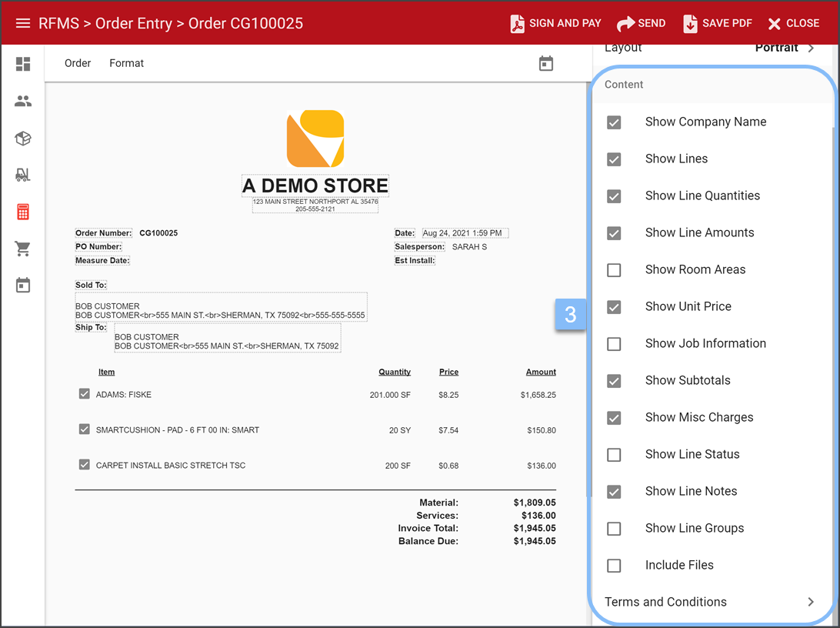Switch to the Format tab
Image resolution: width=840 pixels, height=628 pixels.
click(x=126, y=63)
